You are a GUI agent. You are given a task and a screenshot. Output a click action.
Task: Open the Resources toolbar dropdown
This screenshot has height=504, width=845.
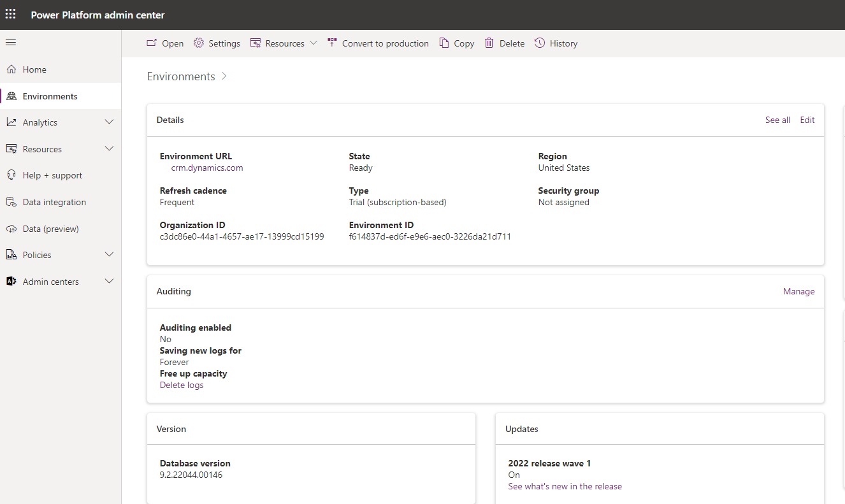coord(284,43)
